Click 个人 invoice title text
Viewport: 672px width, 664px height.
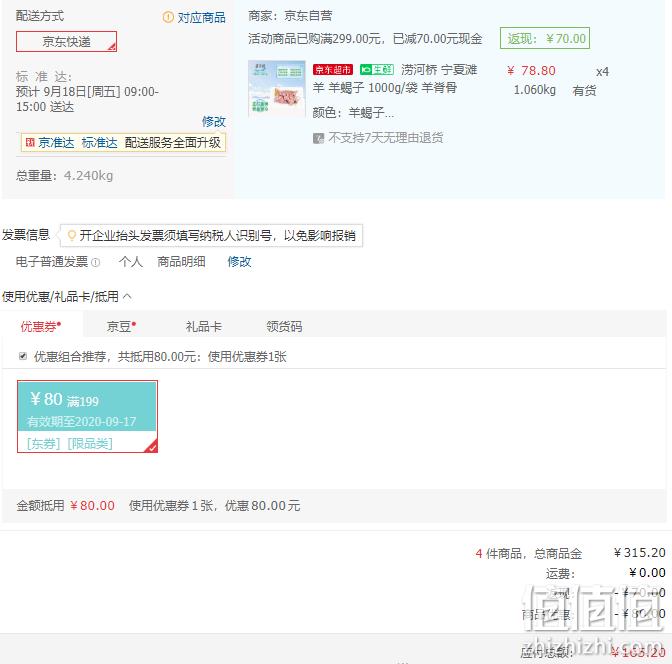click(131, 261)
